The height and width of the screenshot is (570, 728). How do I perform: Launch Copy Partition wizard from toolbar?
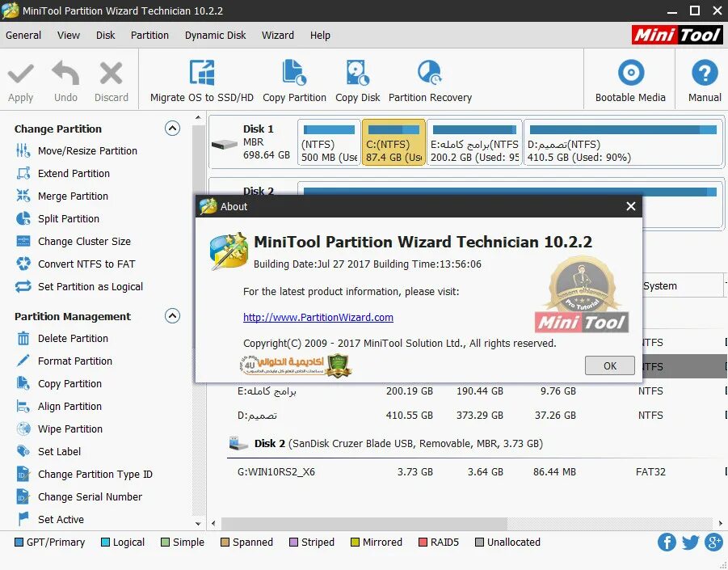pyautogui.click(x=294, y=80)
